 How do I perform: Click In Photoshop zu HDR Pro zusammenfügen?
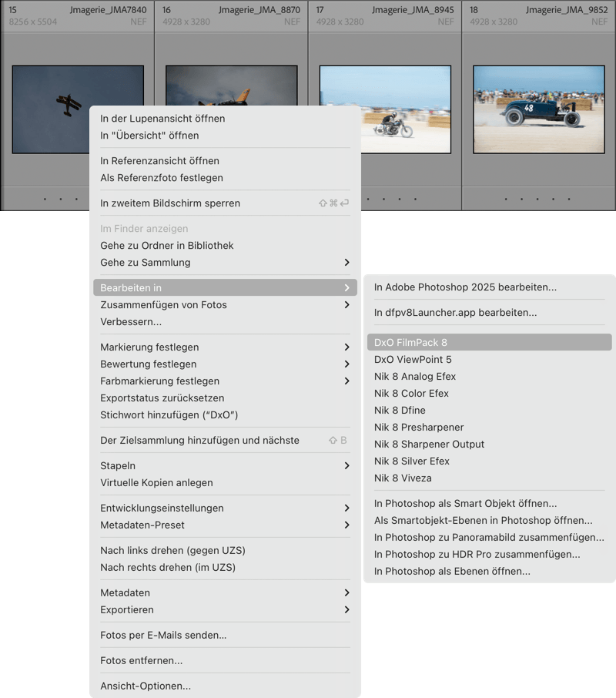477,555
